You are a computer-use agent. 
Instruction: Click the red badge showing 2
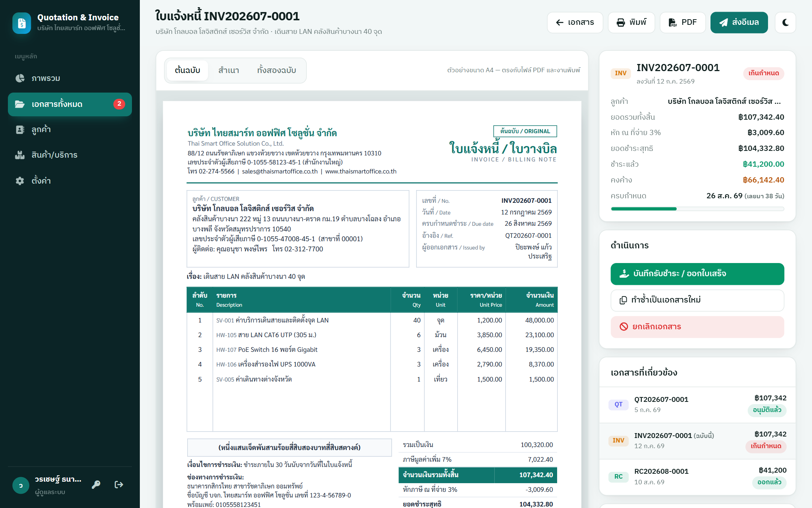119,104
